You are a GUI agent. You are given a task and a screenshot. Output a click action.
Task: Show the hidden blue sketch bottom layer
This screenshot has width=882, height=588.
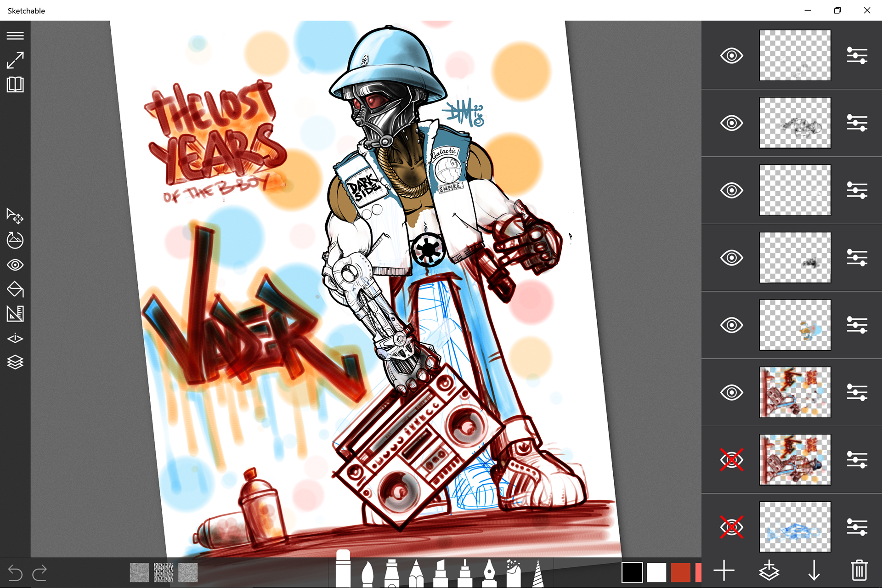[x=732, y=527]
